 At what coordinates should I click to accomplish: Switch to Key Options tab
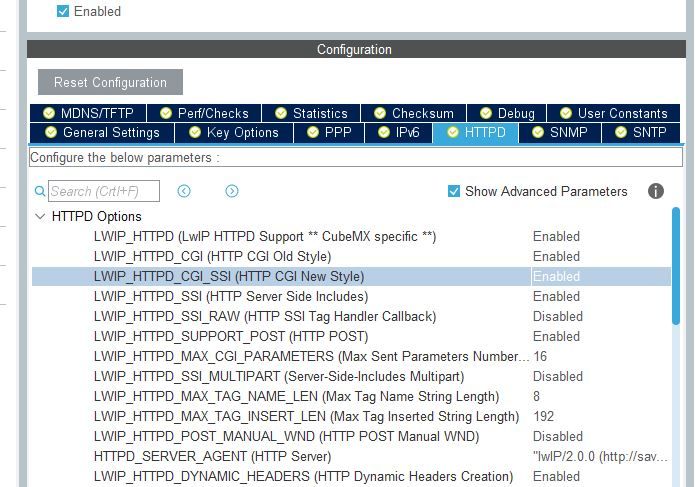[x=234, y=133]
